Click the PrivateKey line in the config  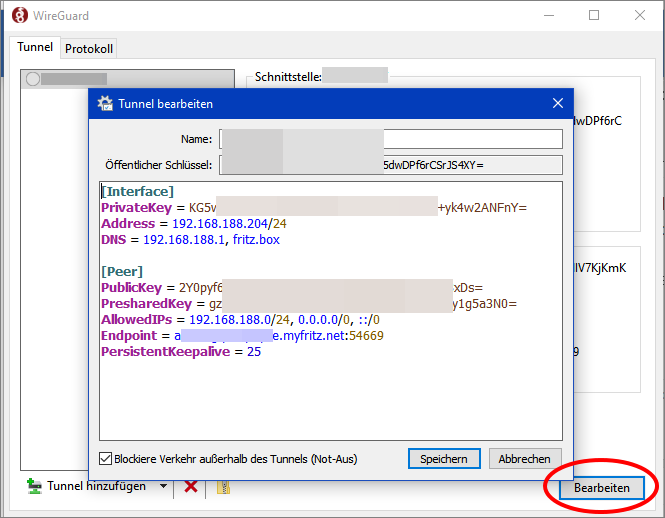click(314, 207)
